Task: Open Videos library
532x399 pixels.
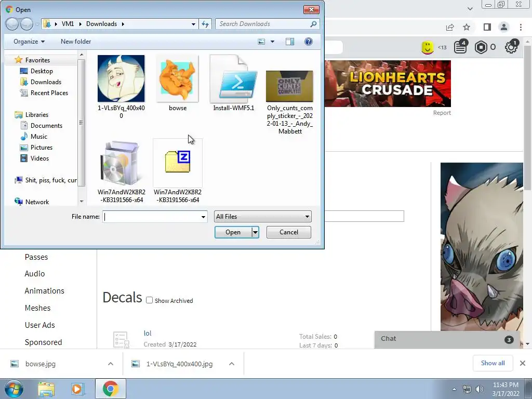Action: pos(39,158)
